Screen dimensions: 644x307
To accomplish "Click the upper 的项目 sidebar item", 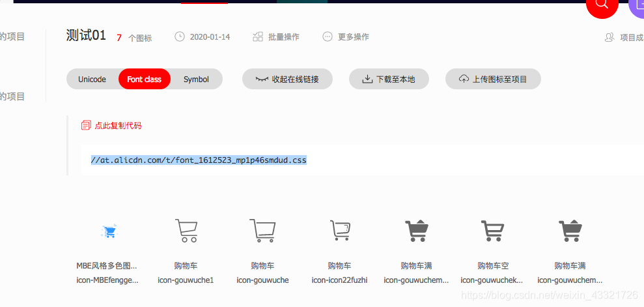I will coord(12,37).
